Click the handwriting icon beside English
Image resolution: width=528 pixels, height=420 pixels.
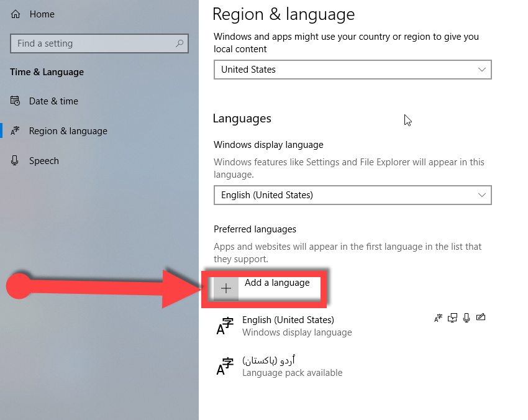coord(480,318)
